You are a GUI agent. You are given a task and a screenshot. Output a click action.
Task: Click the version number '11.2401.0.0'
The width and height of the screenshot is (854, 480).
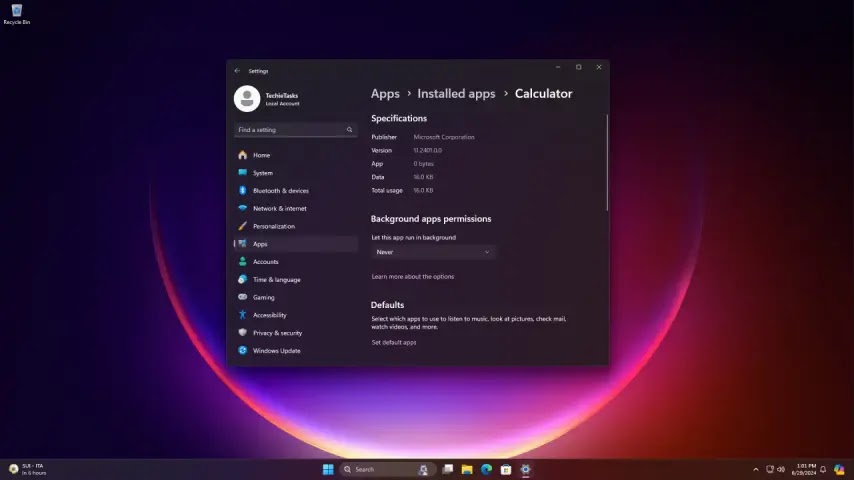point(428,150)
